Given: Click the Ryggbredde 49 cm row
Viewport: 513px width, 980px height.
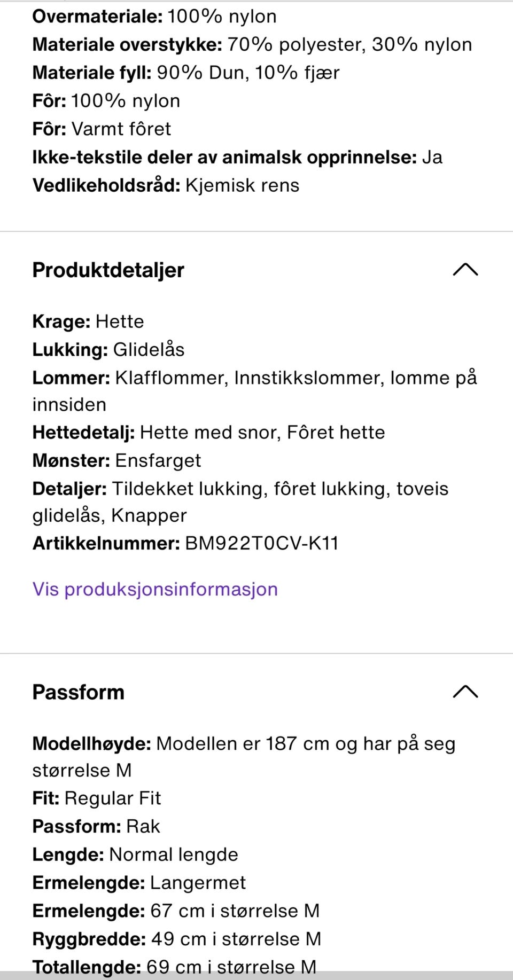Looking at the screenshot, I should pos(176,939).
